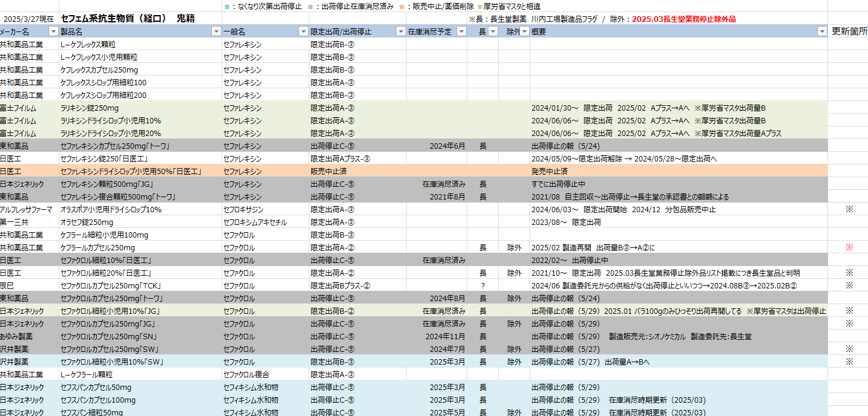
Task: Select the ラリキシンドライシロップ小児用20% cell
Action: tap(140, 133)
